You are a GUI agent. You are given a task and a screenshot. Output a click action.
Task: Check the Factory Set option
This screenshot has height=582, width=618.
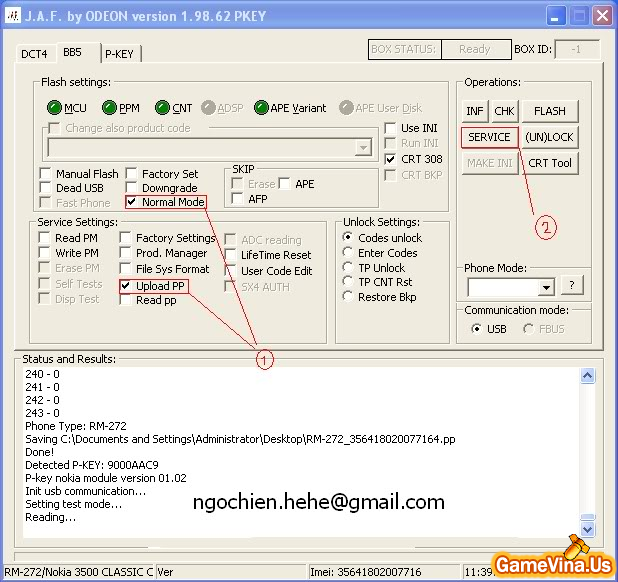[x=131, y=173]
